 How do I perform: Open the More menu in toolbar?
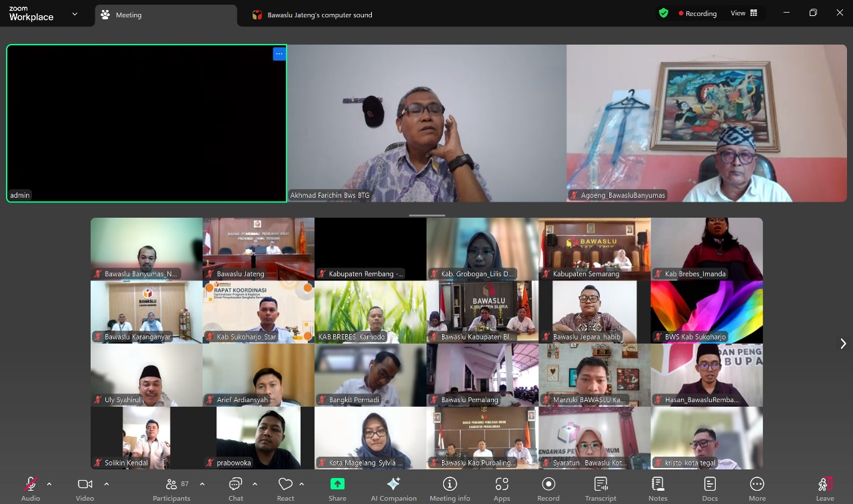tap(757, 488)
